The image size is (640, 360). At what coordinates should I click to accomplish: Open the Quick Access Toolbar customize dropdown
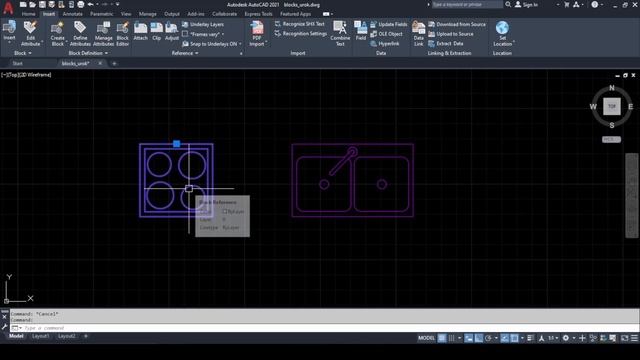(x=118, y=4)
